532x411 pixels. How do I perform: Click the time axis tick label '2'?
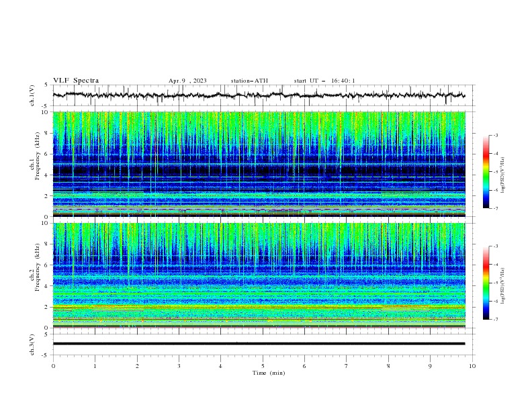(x=137, y=366)
